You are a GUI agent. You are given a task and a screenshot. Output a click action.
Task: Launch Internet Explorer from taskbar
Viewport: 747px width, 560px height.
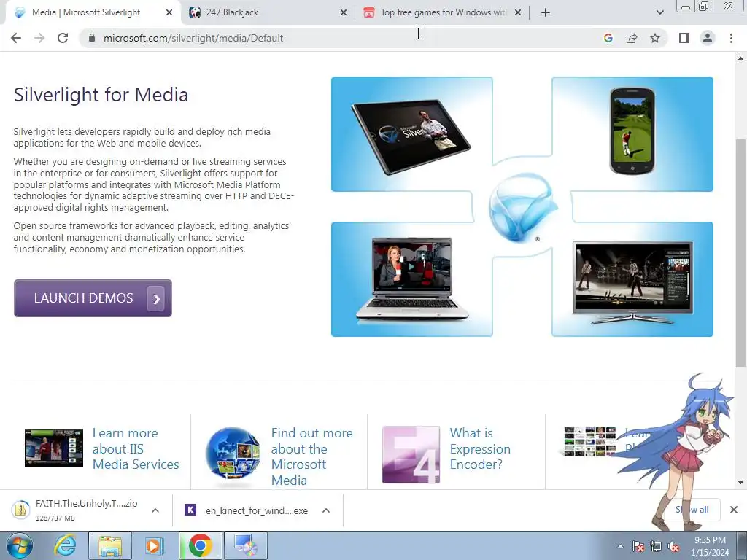tap(65, 545)
